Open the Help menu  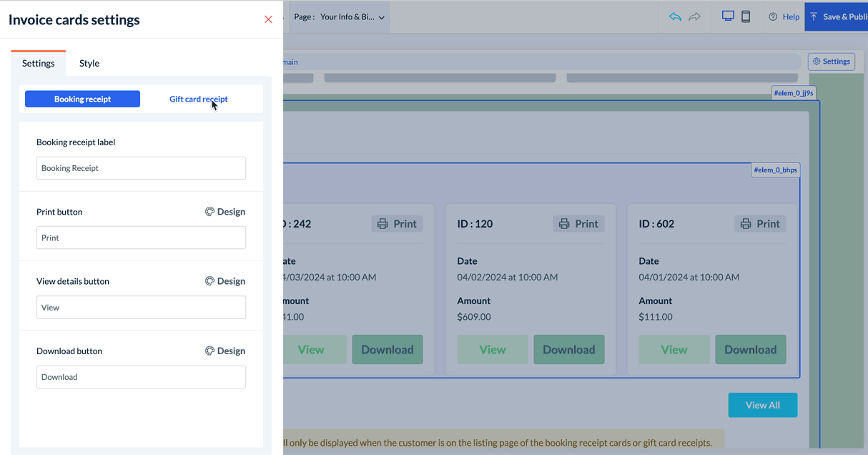(x=784, y=16)
